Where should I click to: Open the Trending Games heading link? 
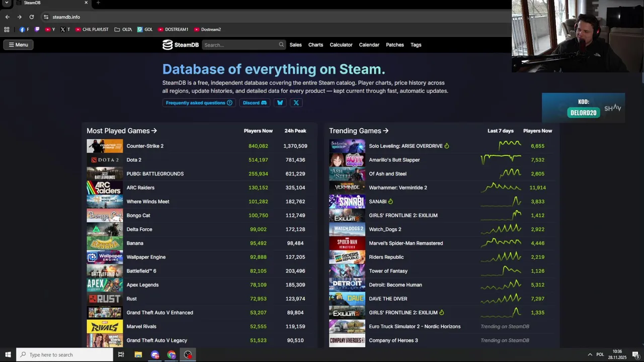coord(359,131)
